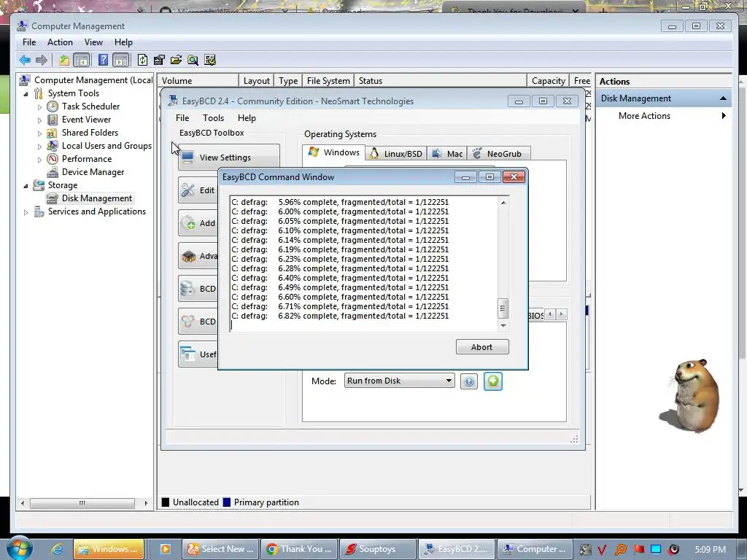The height and width of the screenshot is (560, 747).
Task: Select Shared Folders tree node
Action: point(90,133)
